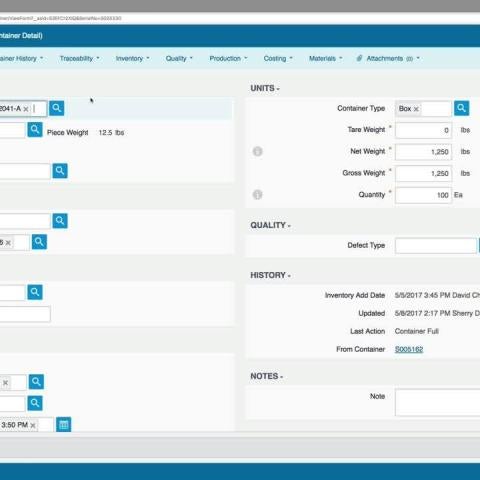Click the paperclip Attachments icon
Viewport: 480px width, 480px height.
(359, 58)
